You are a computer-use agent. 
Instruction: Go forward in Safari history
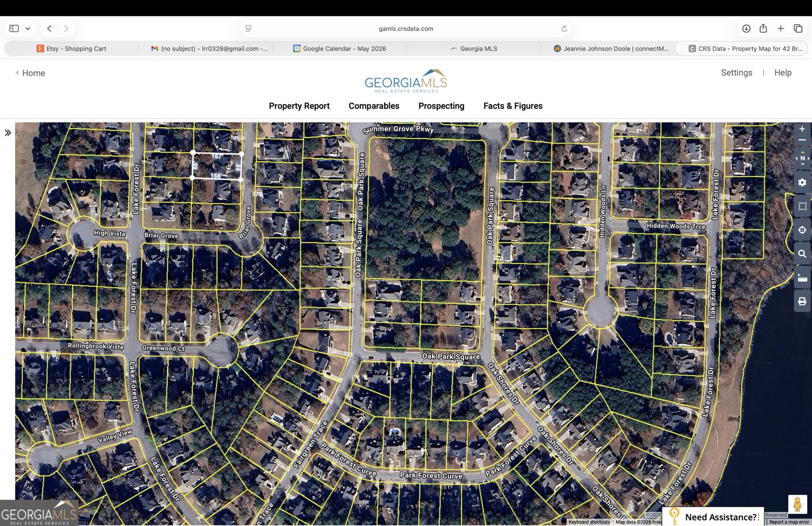tap(66, 28)
